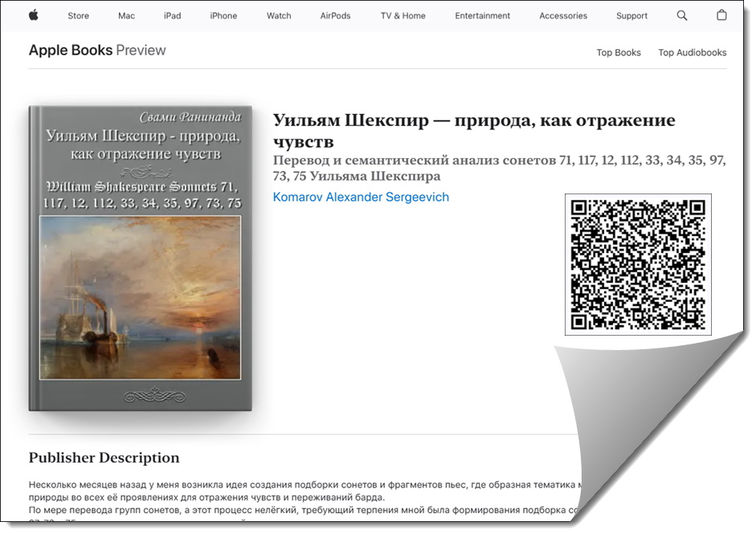Click description line starting 'Несколько месяцев назад'
Image resolution: width=756 pixels, height=534 pixels.
coord(305,485)
